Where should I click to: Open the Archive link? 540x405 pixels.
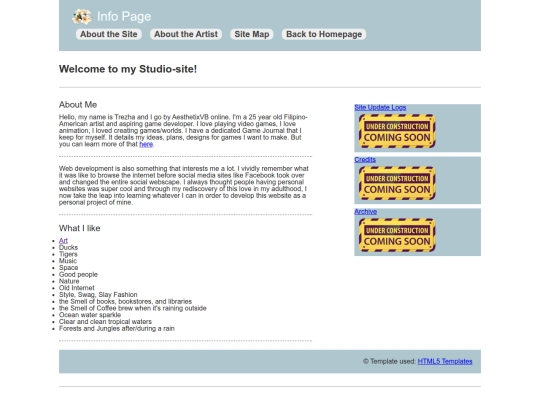pos(365,211)
